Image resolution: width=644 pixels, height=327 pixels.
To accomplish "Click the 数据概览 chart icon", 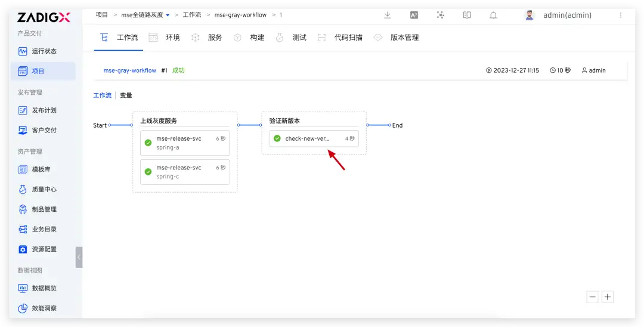I will pos(23,288).
